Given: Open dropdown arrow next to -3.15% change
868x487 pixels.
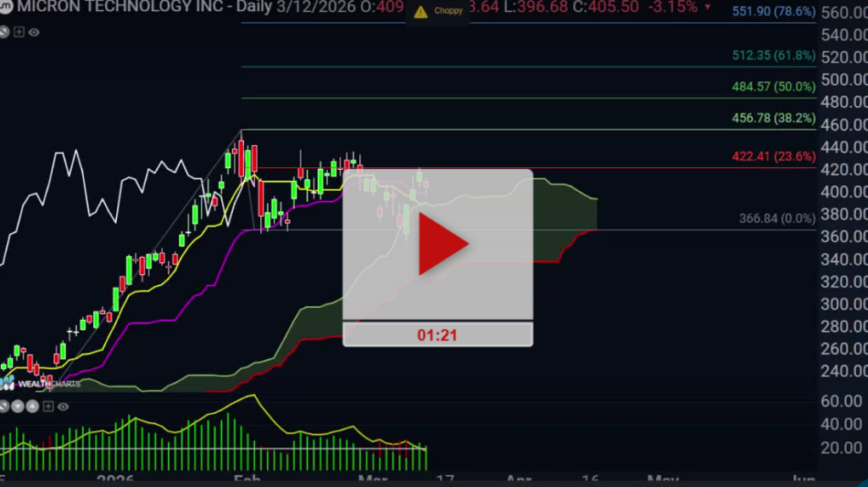Looking at the screenshot, I should point(709,8).
